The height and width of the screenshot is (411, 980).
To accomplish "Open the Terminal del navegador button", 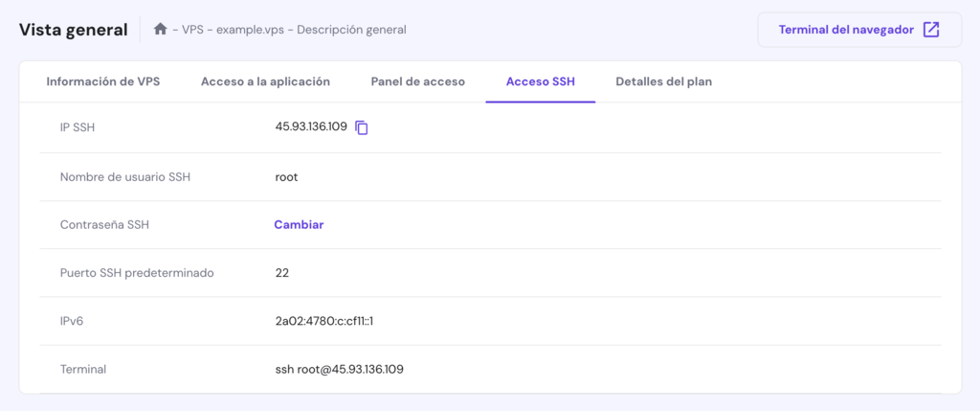I will (x=848, y=30).
